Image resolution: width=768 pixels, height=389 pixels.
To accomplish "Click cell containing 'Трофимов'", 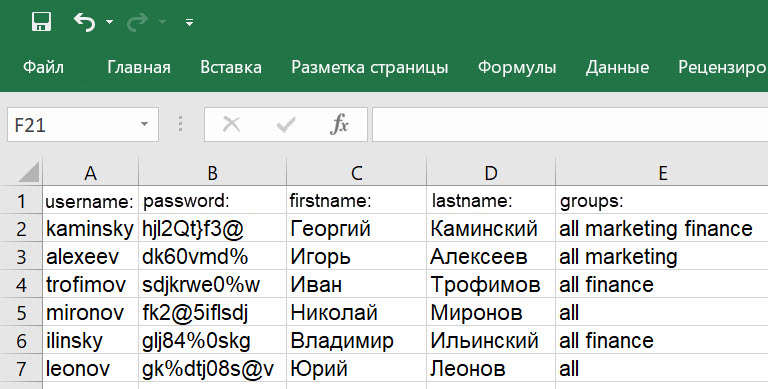I will coord(491,285).
